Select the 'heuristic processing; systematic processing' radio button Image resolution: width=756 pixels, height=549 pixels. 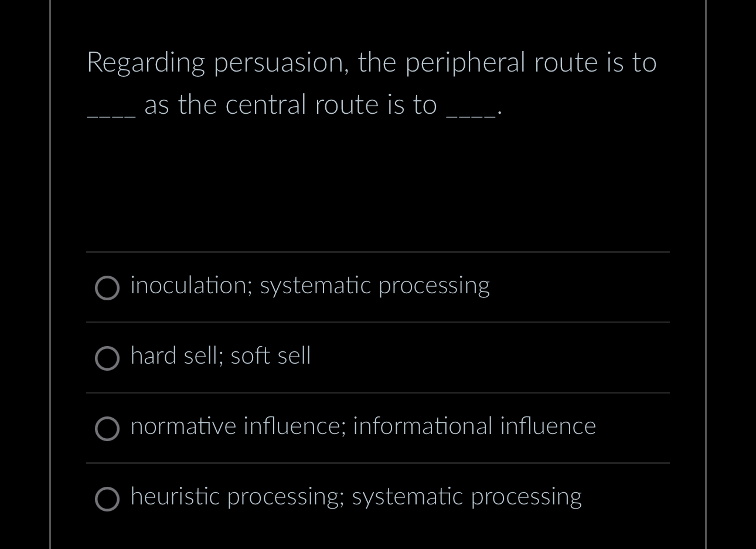click(x=107, y=499)
